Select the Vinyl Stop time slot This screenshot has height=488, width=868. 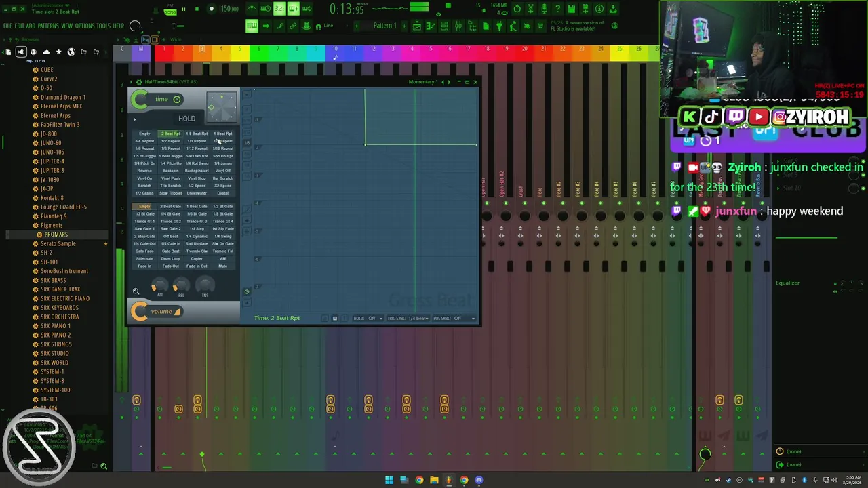[197, 178]
